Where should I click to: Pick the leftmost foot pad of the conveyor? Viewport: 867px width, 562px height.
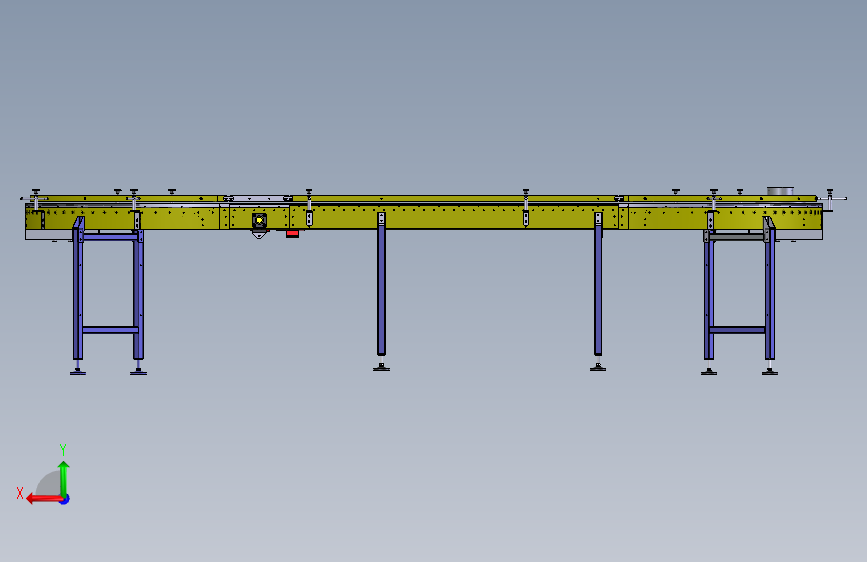(x=78, y=372)
